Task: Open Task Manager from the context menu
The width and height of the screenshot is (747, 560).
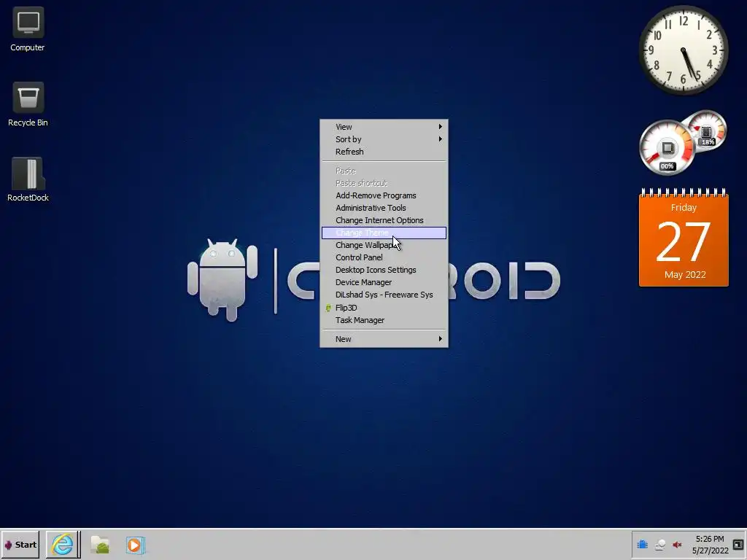Action: 384,320
